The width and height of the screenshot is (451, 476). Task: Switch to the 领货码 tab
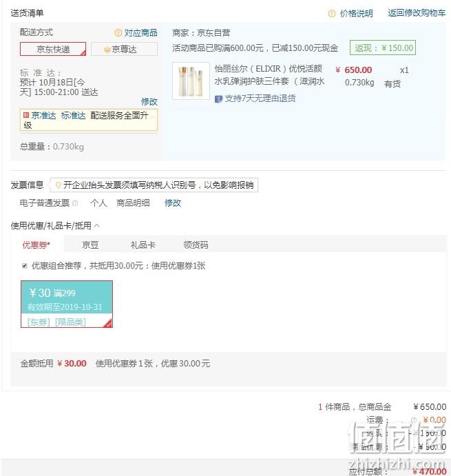coord(196,245)
